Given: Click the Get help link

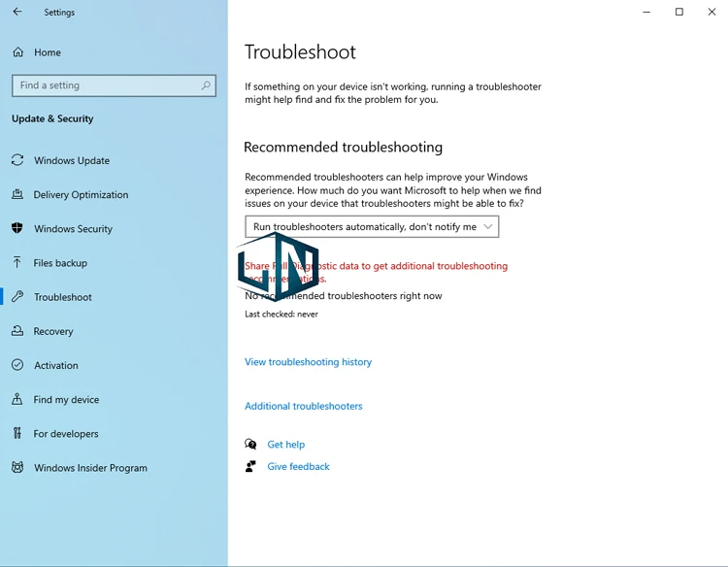Looking at the screenshot, I should click(285, 445).
